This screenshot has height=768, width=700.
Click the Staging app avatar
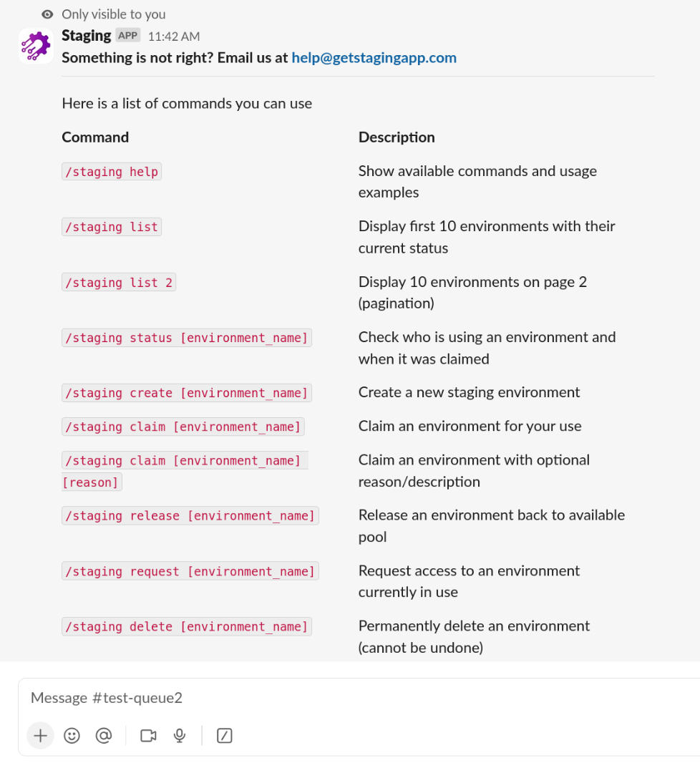tap(36, 46)
